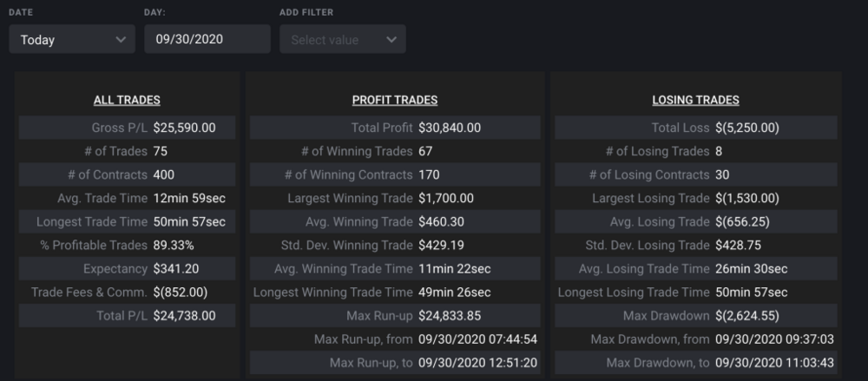Click the chevron arrow on Today dropdown
This screenshot has height=381, width=868.
click(x=120, y=40)
